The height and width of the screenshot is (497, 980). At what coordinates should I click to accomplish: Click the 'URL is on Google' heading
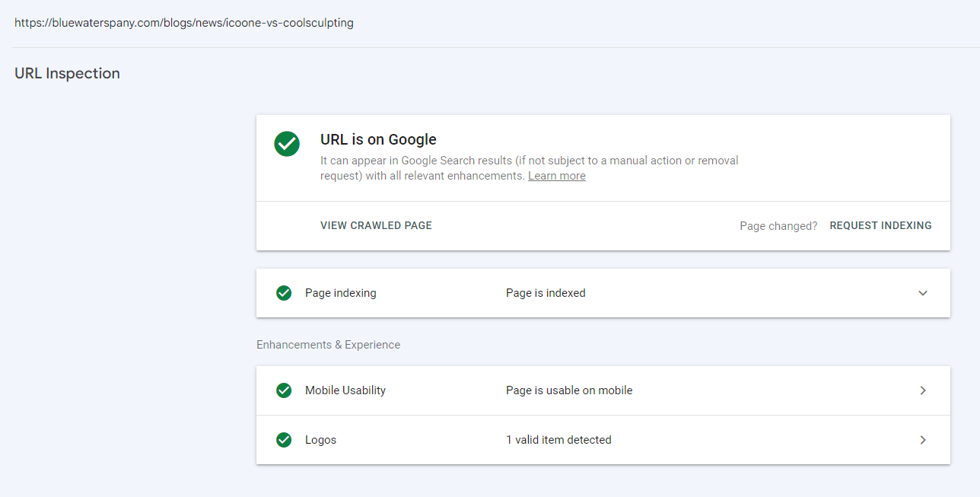[378, 139]
